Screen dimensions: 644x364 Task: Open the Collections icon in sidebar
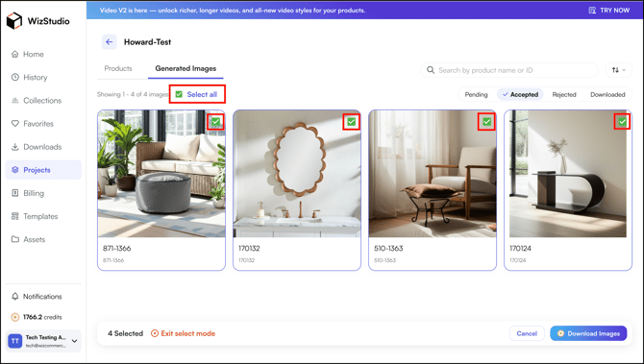click(15, 101)
